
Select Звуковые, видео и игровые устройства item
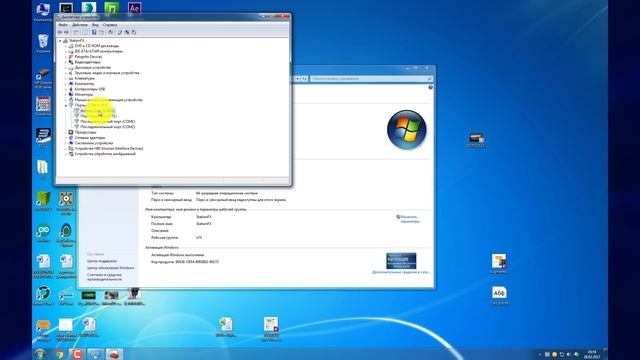click(x=107, y=73)
